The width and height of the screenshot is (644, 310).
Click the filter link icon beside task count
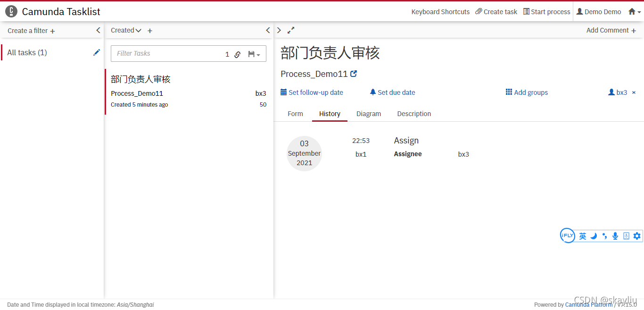pyautogui.click(x=237, y=54)
